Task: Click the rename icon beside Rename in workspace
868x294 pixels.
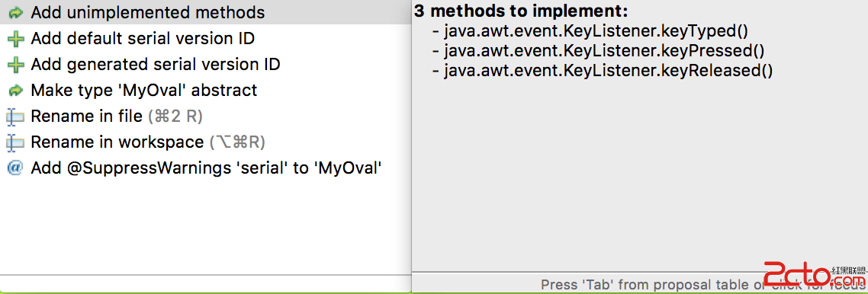Action: 15,142
